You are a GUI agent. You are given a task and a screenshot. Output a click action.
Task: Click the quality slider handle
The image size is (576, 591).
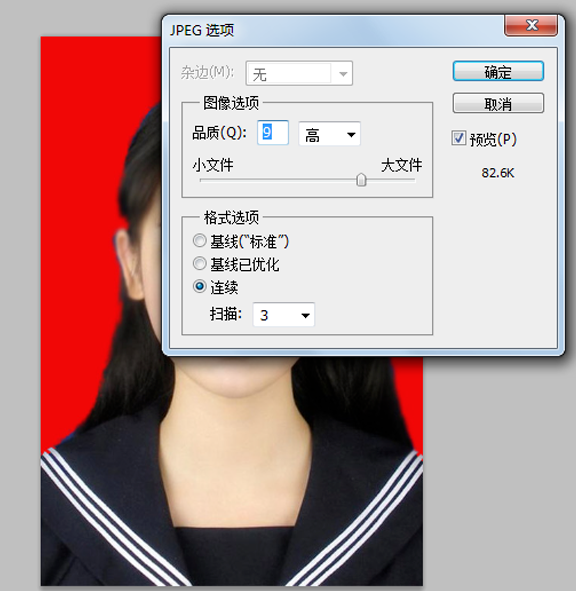[x=361, y=180]
